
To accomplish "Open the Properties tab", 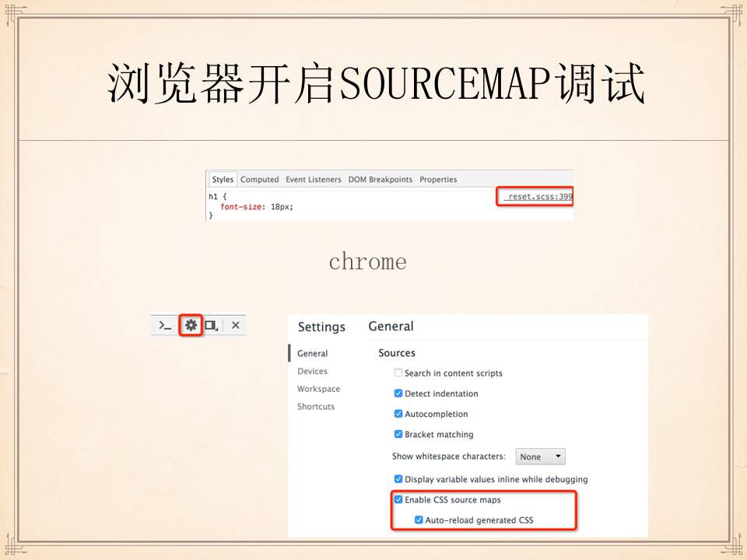I will (x=438, y=180).
